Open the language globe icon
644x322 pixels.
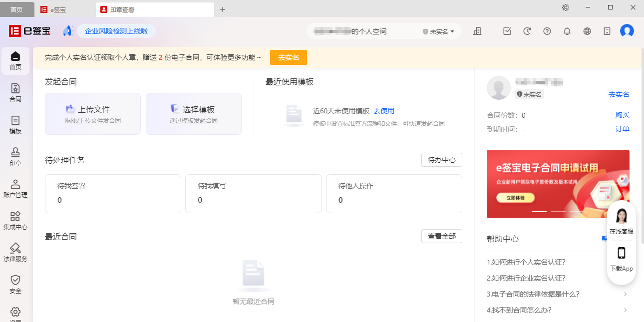click(x=587, y=31)
